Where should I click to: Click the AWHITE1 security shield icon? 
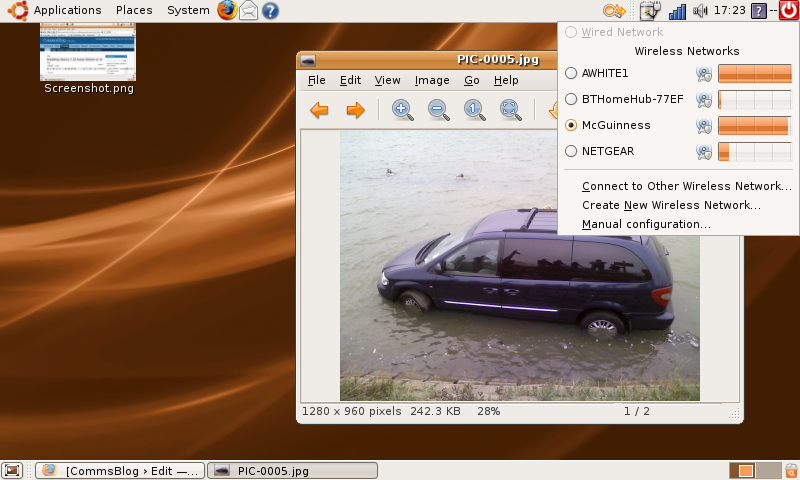click(x=704, y=74)
